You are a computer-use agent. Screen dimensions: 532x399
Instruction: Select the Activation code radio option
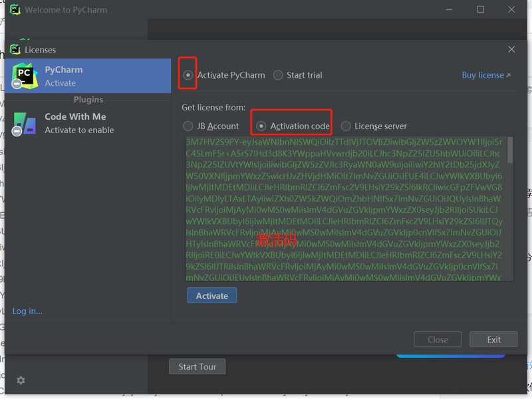tap(261, 126)
